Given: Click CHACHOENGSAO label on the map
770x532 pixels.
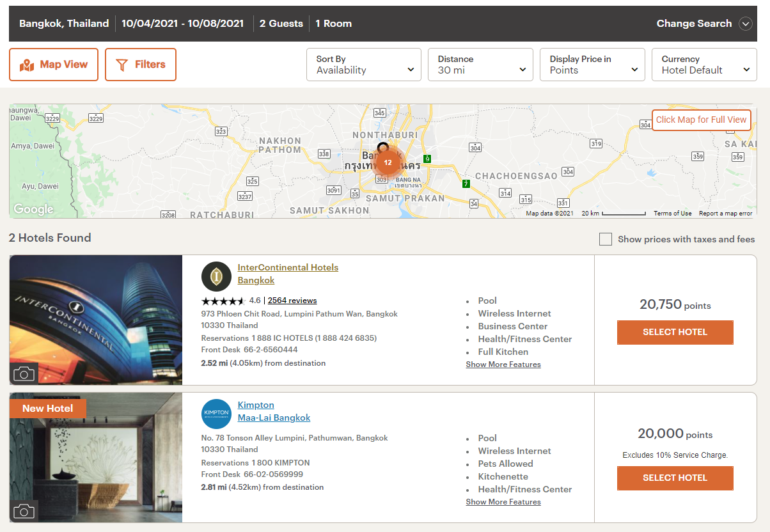Looking at the screenshot, I should click(x=517, y=176).
